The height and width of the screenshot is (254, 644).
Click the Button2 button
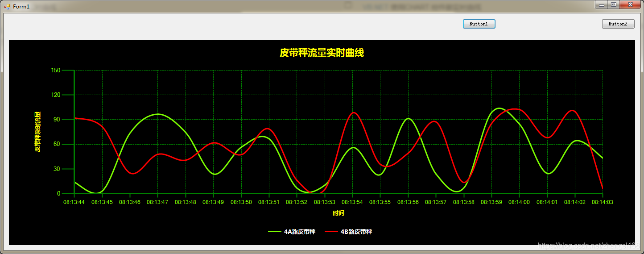[x=618, y=24]
